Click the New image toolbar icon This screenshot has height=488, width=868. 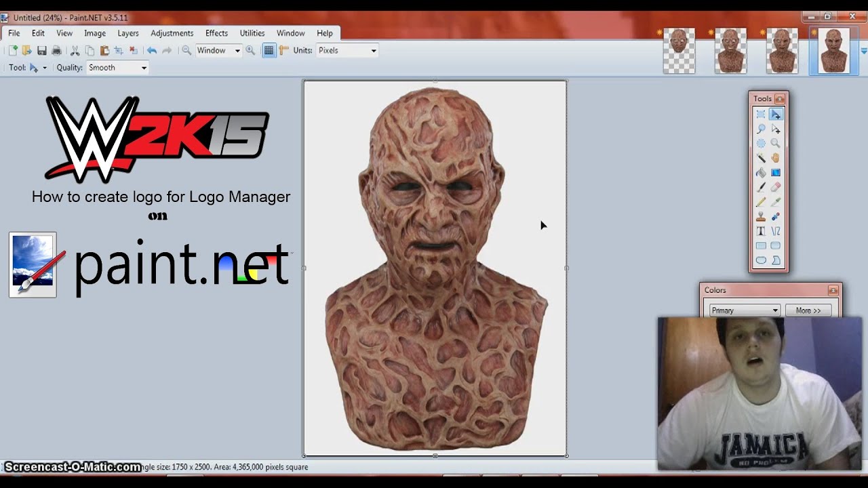point(13,50)
